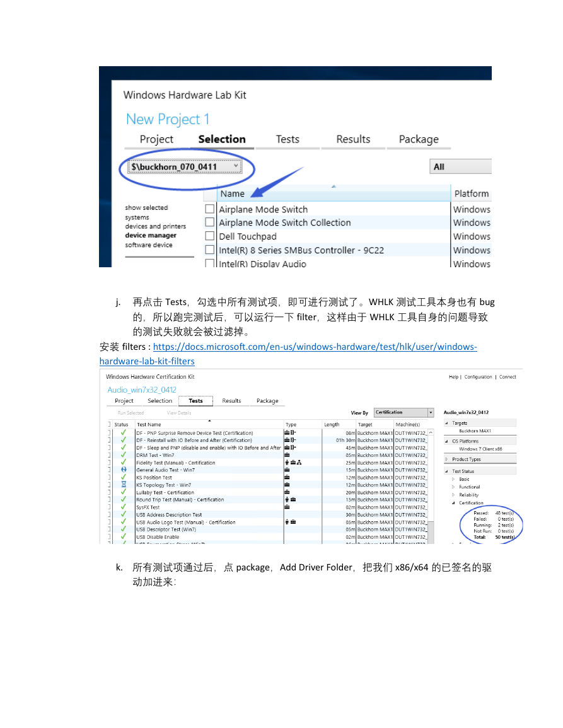Click the type icon of KS Topology Test - Win7 row

point(287,485)
